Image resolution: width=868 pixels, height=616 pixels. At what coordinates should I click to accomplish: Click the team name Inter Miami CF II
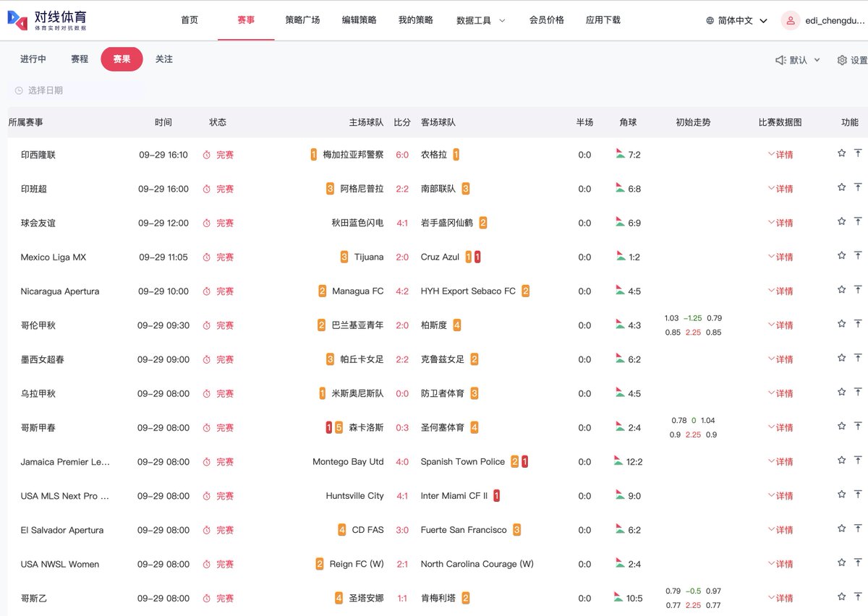click(454, 496)
